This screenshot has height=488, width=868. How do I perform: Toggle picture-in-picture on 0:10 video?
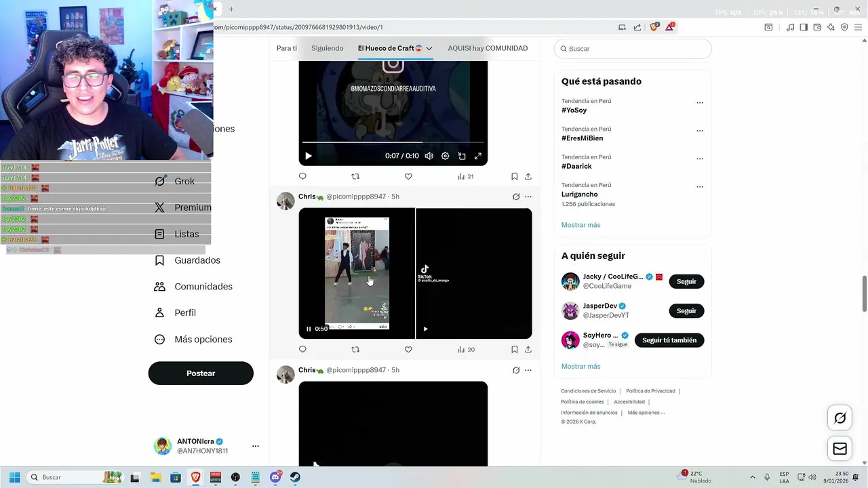[462, 156]
